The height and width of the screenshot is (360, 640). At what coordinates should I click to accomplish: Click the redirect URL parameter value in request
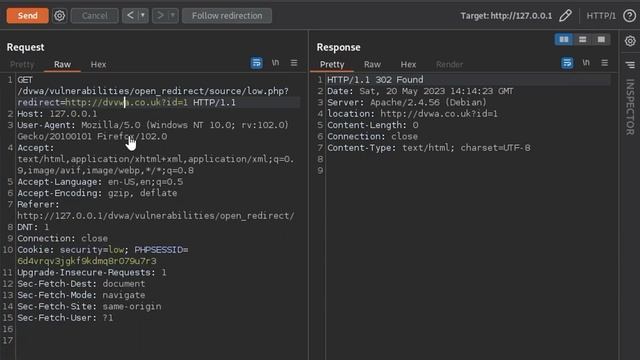(x=127, y=102)
